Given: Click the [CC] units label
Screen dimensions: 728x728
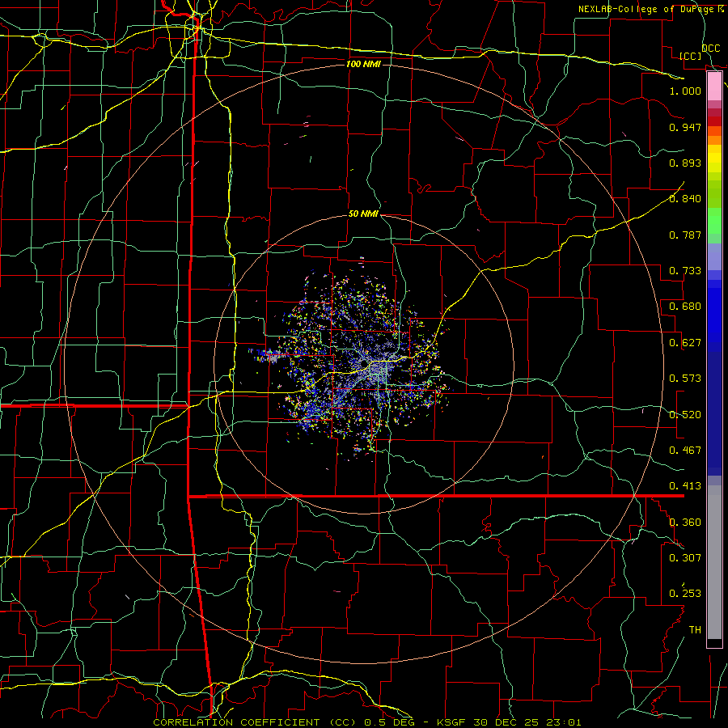Looking at the screenshot, I should pos(691,56).
